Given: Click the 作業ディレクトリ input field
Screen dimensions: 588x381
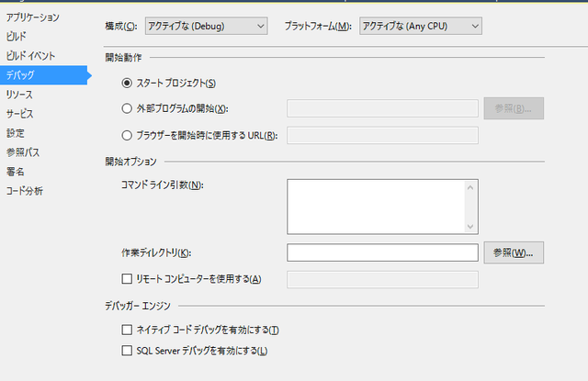Looking at the screenshot, I should tap(382, 252).
